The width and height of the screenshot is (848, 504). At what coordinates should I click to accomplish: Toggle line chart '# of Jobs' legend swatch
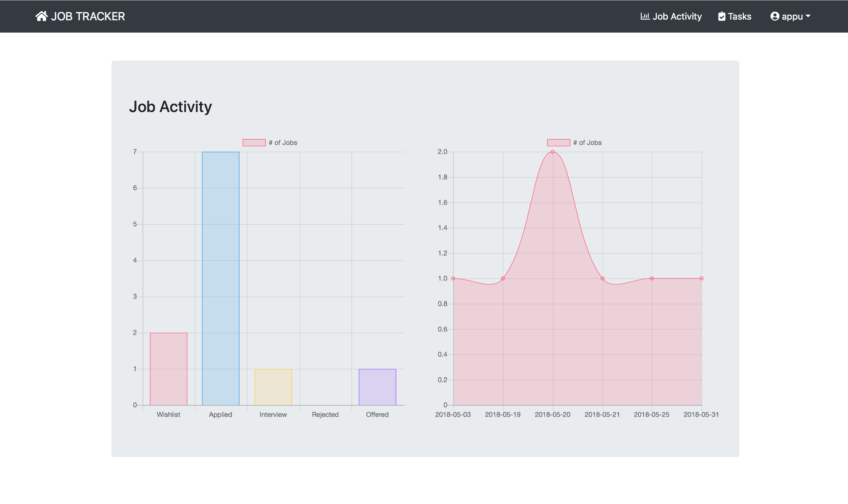pos(558,143)
